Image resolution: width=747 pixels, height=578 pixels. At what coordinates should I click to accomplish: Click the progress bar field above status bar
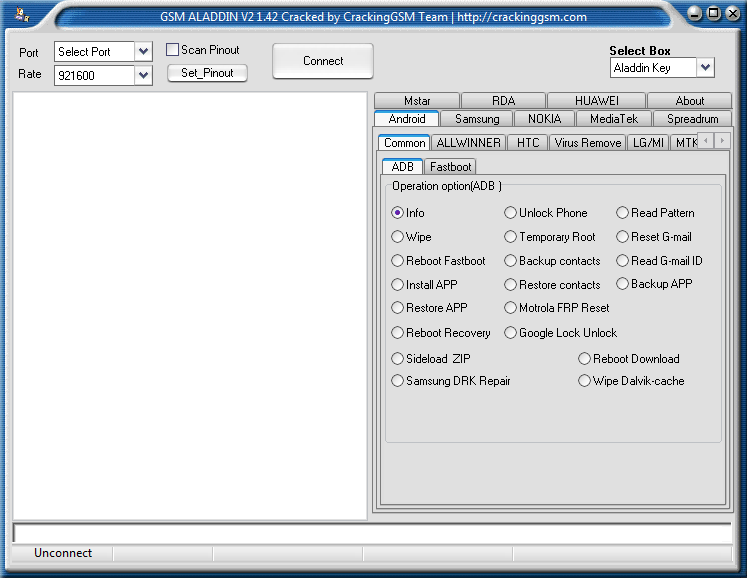(373, 533)
